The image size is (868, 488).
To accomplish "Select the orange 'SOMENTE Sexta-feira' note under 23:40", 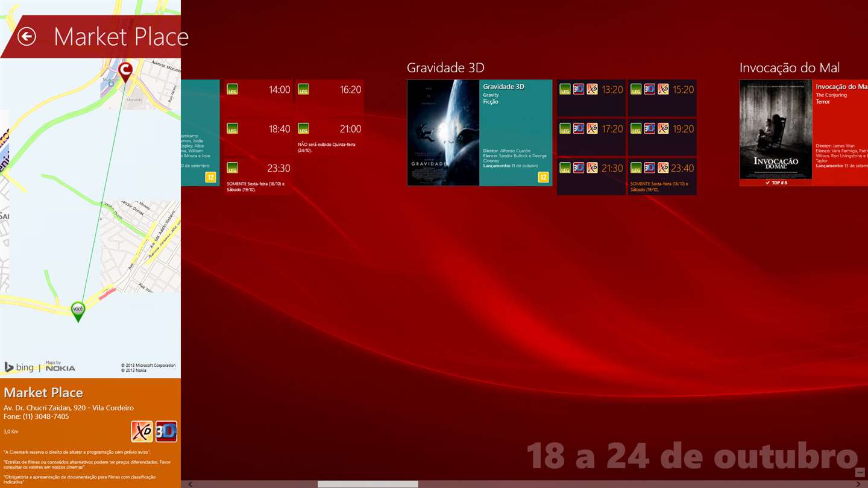I will 659,187.
